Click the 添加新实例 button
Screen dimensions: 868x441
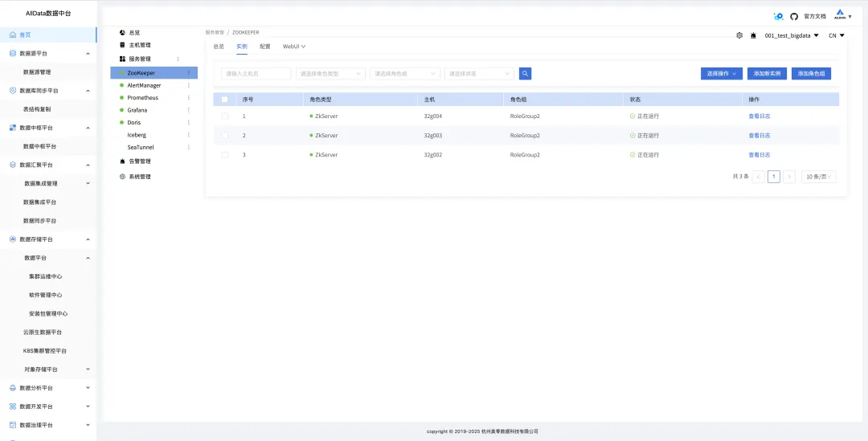[x=767, y=74]
